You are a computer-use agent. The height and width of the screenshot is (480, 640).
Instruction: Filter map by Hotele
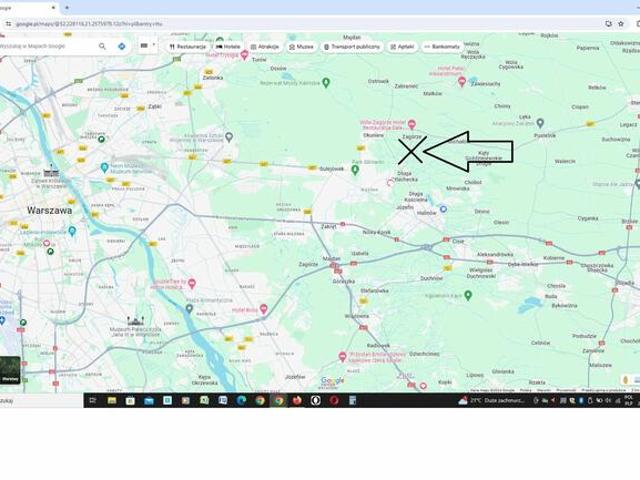[229, 47]
